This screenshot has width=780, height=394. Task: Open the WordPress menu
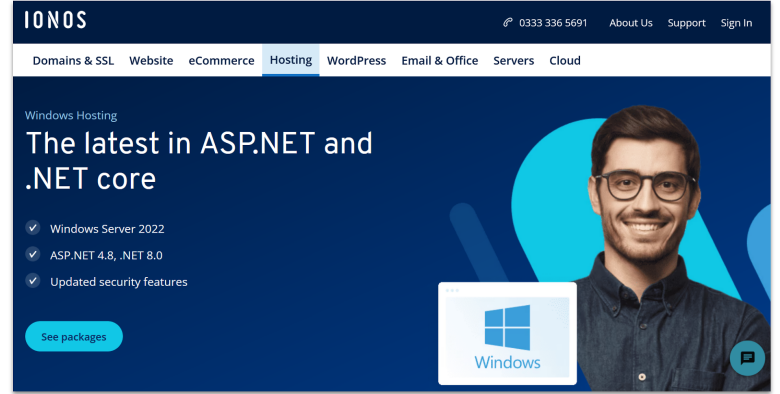(x=356, y=60)
